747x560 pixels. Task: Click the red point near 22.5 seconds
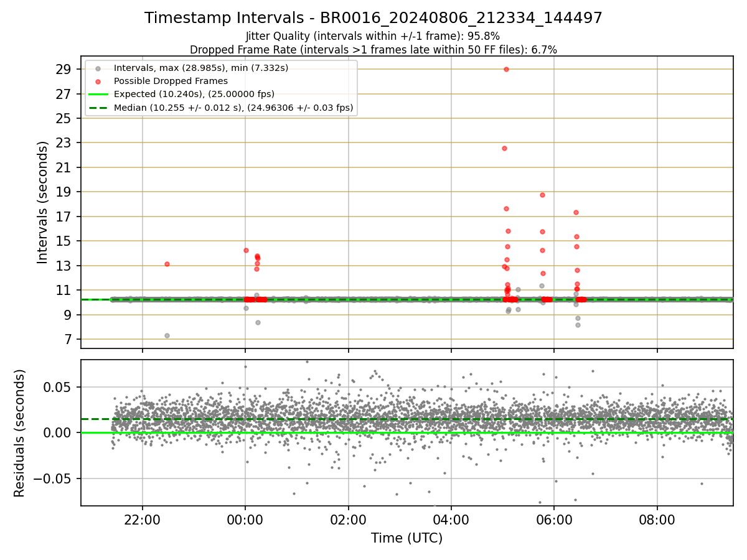pos(504,148)
